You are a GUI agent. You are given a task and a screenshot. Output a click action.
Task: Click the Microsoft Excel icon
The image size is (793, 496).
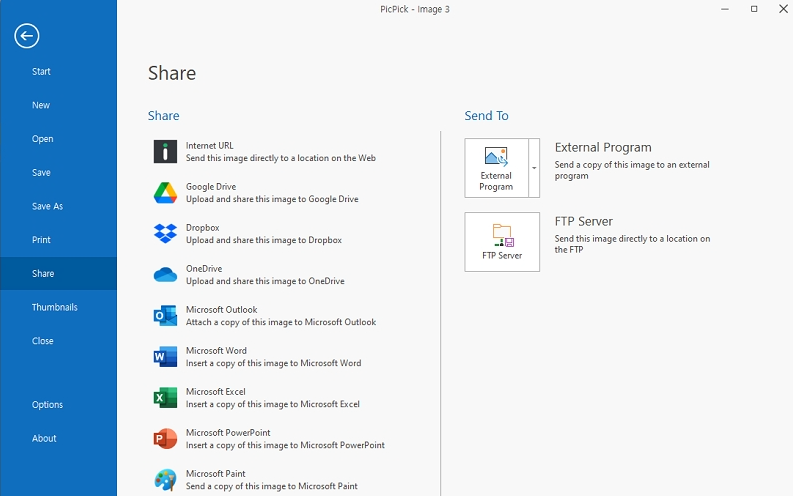(165, 397)
